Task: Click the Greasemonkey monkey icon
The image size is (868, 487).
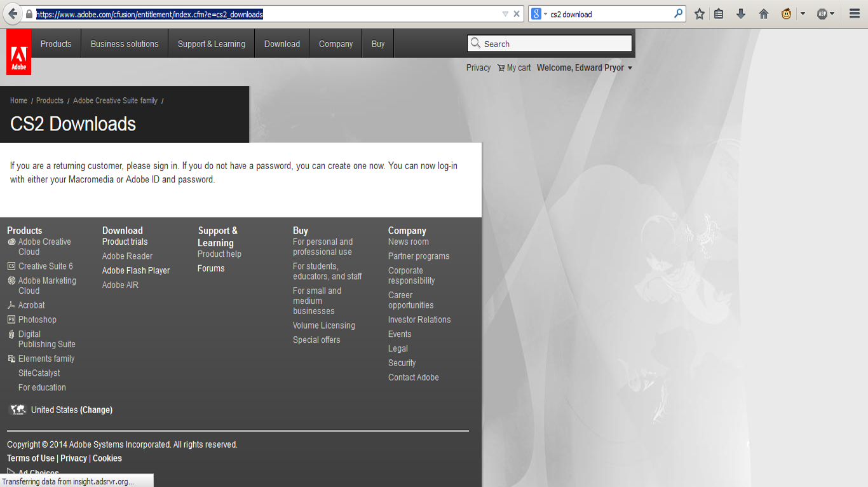Action: coord(787,14)
